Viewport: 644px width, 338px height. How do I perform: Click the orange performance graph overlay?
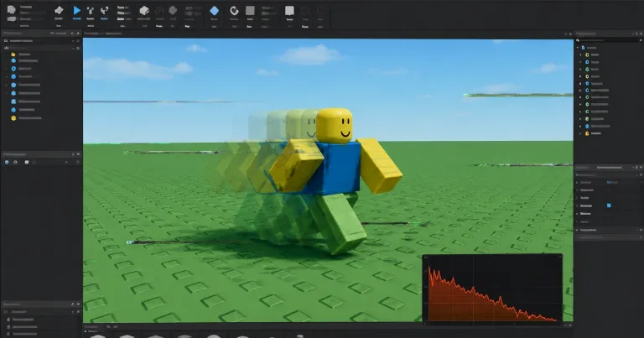(x=492, y=289)
